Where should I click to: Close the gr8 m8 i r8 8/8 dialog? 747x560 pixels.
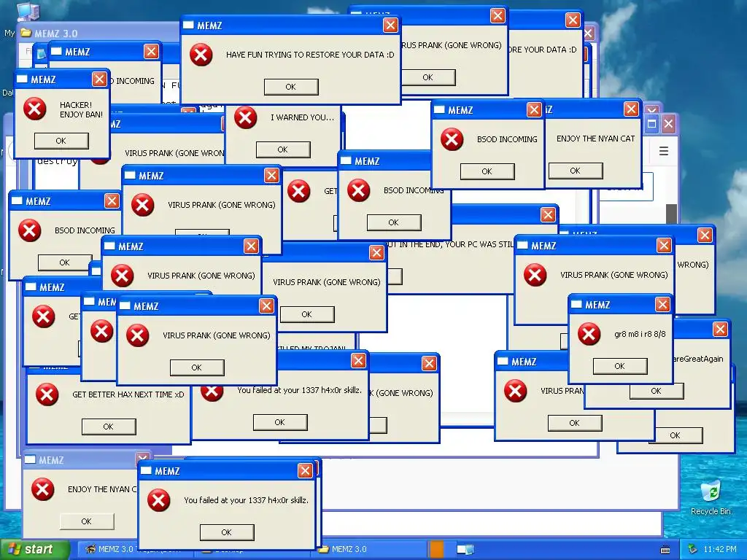pos(662,304)
